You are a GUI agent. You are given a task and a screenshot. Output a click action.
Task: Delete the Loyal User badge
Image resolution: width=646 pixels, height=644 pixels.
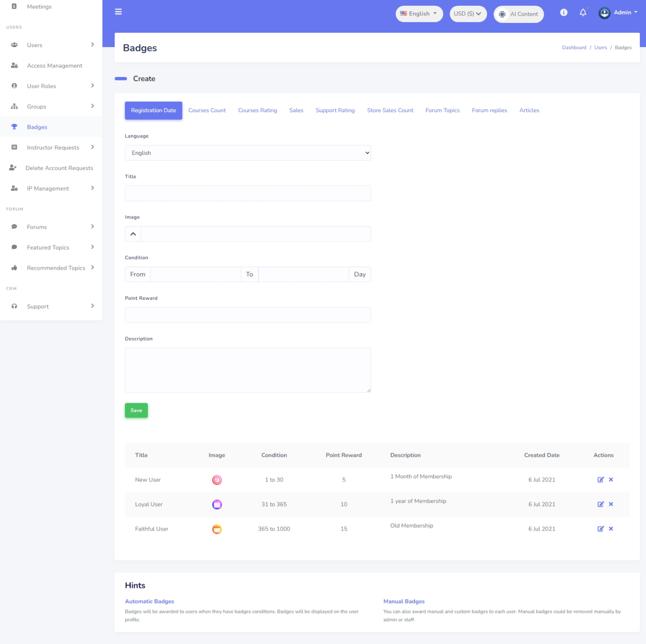(x=611, y=504)
